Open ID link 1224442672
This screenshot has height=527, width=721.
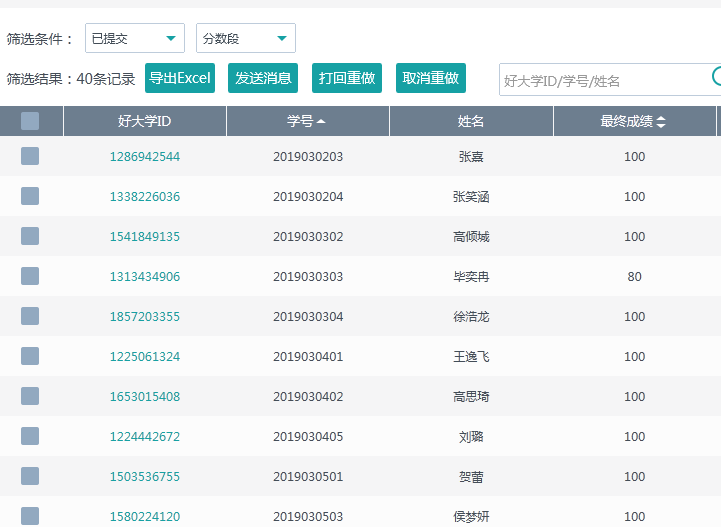145,437
